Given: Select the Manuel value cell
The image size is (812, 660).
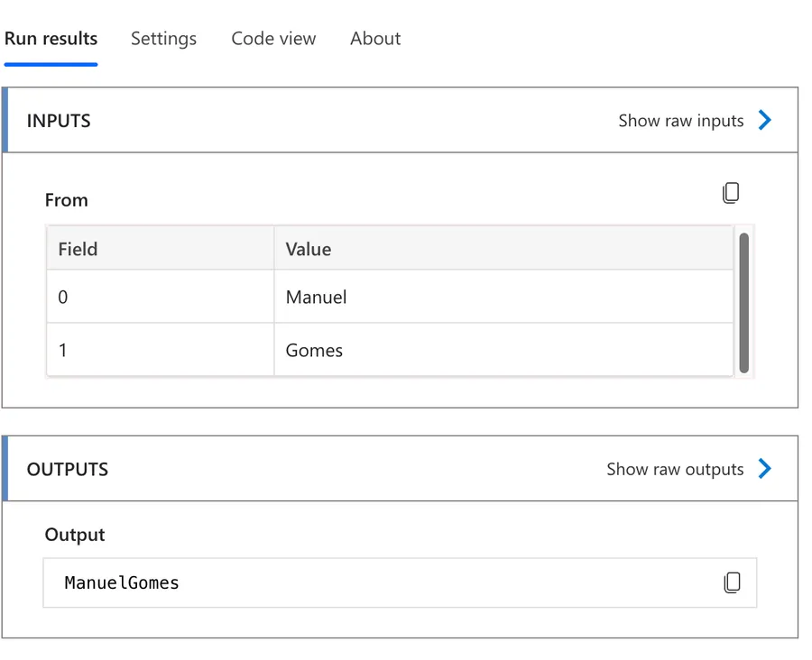Looking at the screenshot, I should pos(503,297).
